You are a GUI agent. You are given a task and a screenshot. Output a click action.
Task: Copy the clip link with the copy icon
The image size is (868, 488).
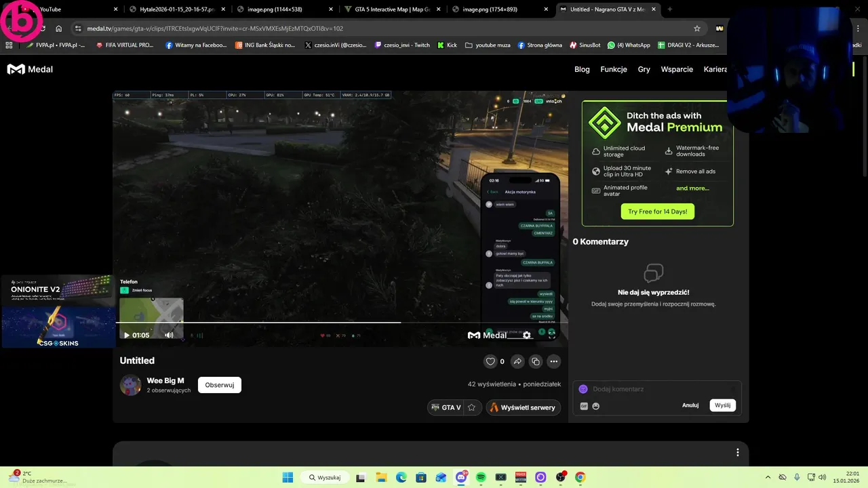pos(536,361)
